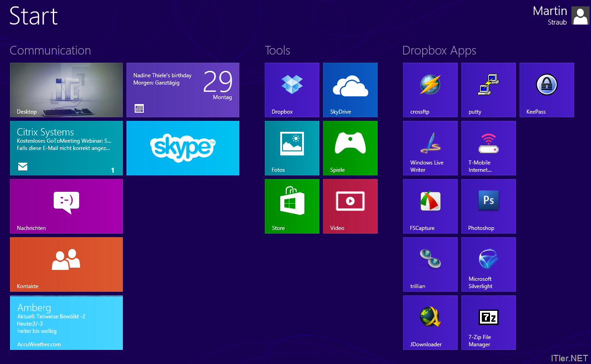
Task: Launch SkyDrive app tile
Action: coord(350,90)
